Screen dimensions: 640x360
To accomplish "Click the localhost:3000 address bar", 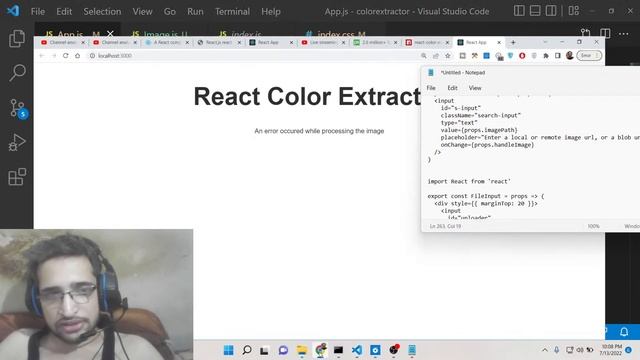I will (253, 56).
